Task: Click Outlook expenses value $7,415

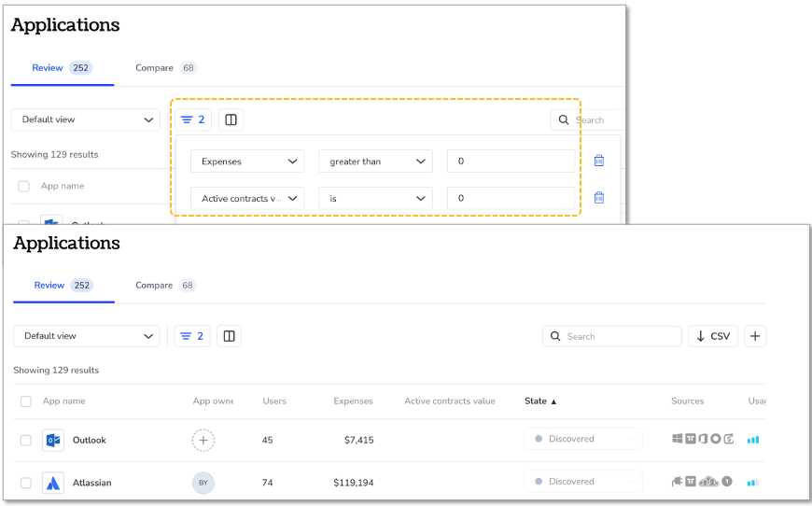Action: coord(359,441)
